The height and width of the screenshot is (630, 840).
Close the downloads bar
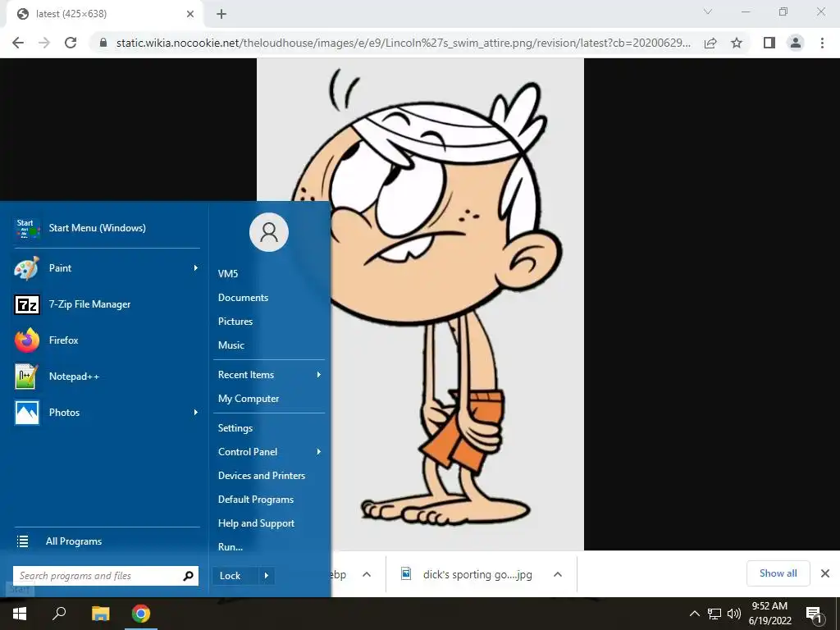click(x=825, y=573)
